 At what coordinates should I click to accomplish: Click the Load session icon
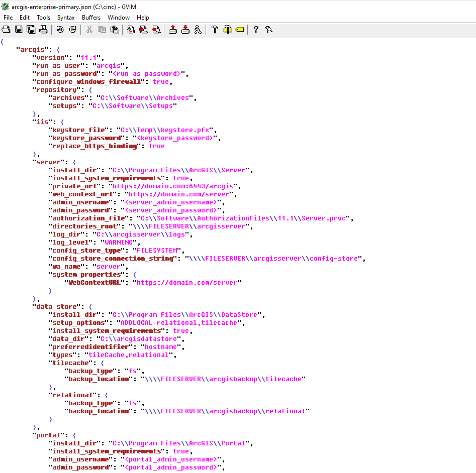click(x=173, y=30)
